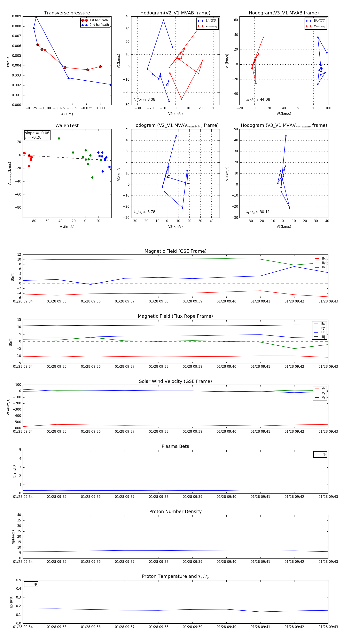
Task: Click the 'Proton Number Density' title
Action: tap(175, 511)
